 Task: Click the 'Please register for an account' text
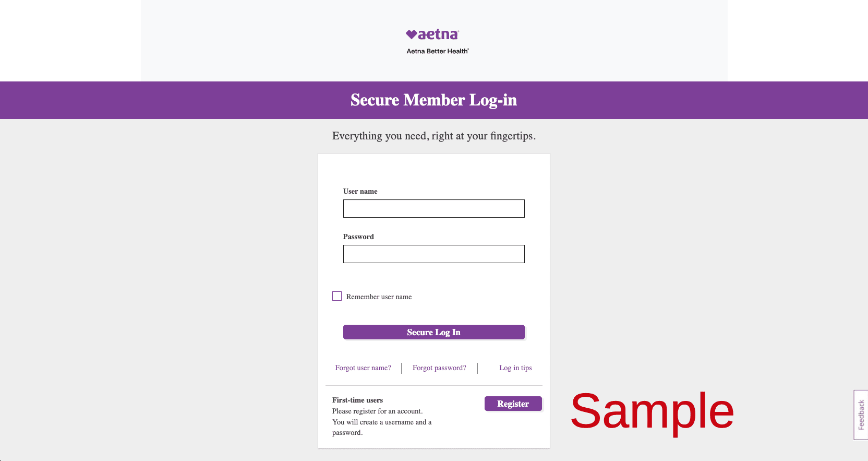377,411
